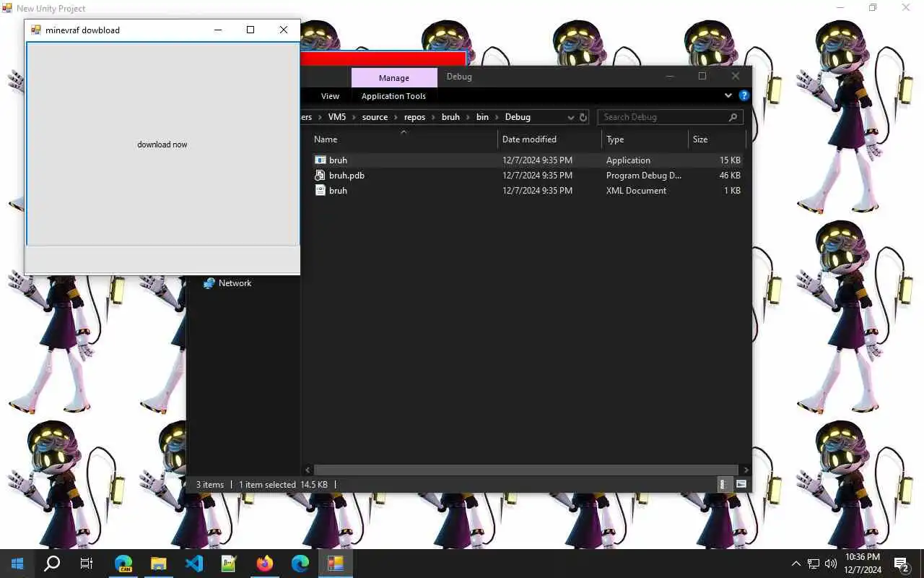Screen dimensions: 924x578
Task: Sort files by the Name column header
Action: point(404,139)
